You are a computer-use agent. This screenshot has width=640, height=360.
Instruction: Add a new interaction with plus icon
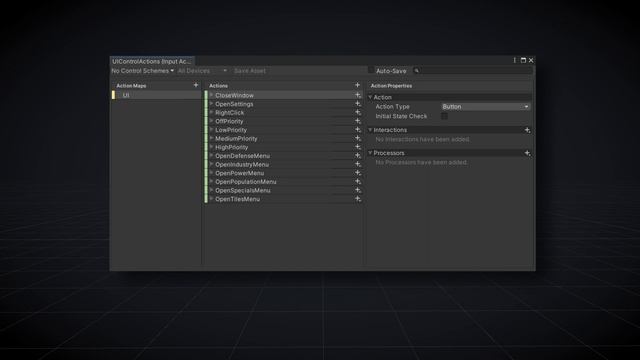pyautogui.click(x=527, y=130)
